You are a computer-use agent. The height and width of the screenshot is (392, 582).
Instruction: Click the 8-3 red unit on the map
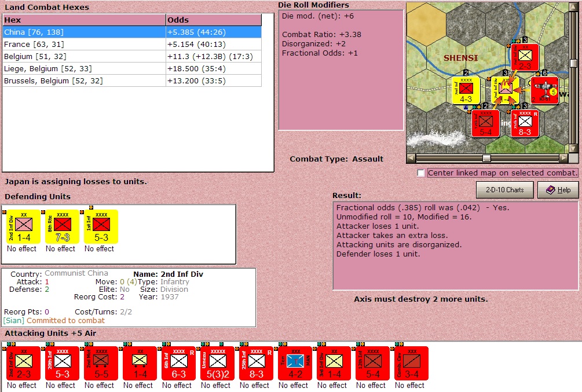pos(525,123)
